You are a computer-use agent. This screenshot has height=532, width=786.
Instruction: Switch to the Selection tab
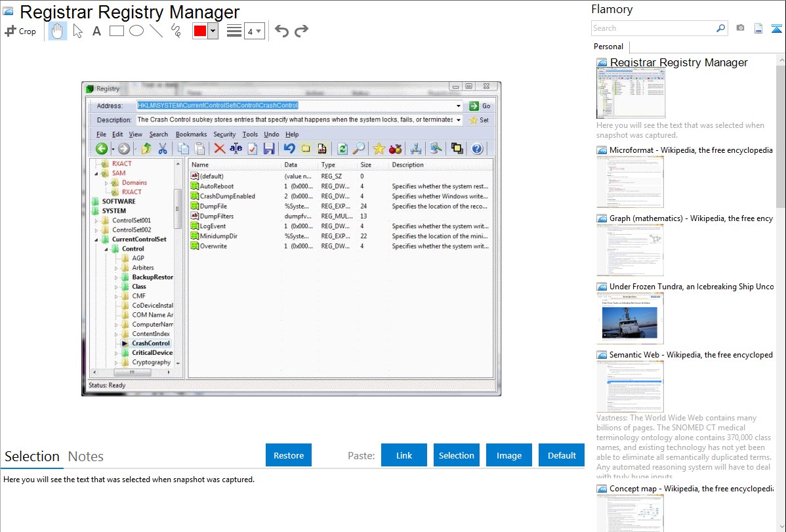pyautogui.click(x=32, y=457)
